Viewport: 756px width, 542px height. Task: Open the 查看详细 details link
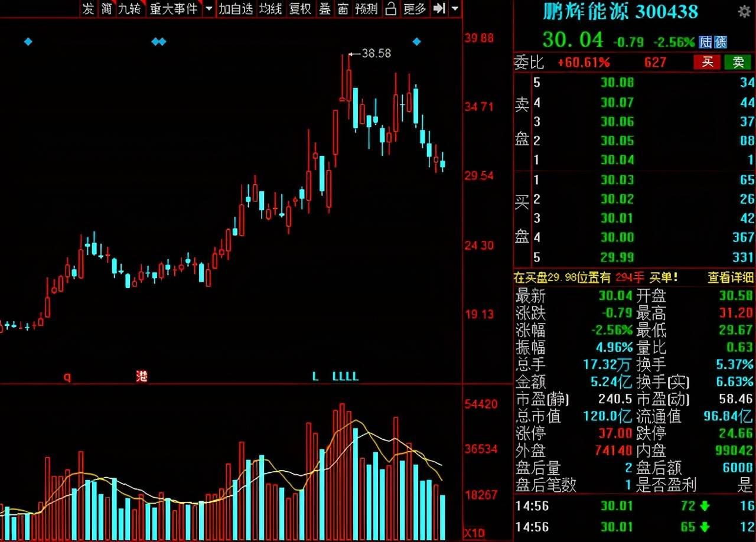pos(731,277)
